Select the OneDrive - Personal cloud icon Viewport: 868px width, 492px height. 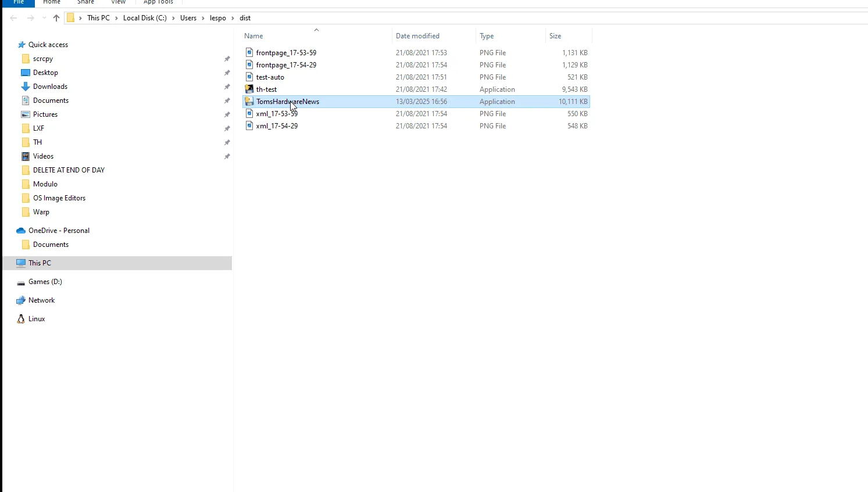click(x=21, y=231)
